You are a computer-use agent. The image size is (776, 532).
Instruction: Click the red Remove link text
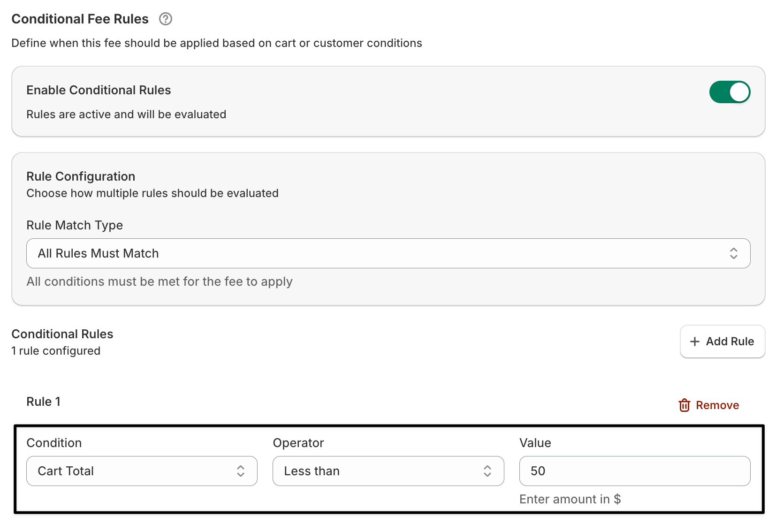717,405
